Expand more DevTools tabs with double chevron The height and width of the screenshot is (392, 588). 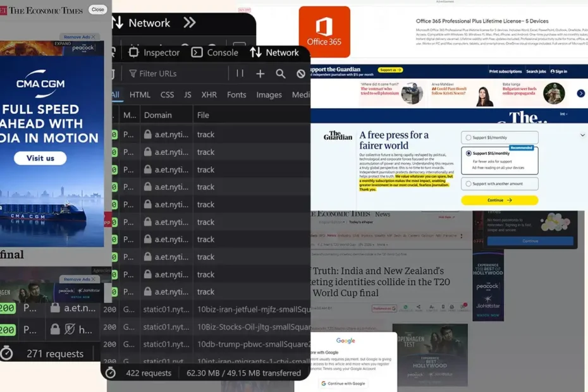(189, 23)
